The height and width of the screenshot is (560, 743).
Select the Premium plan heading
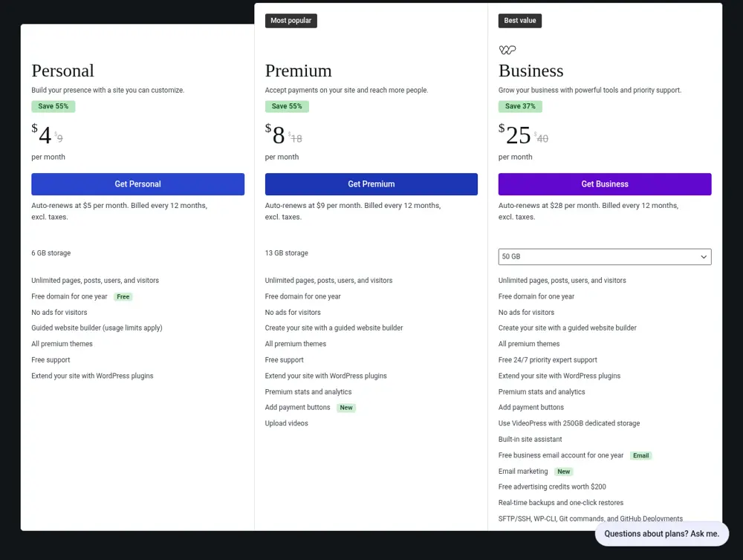click(298, 71)
